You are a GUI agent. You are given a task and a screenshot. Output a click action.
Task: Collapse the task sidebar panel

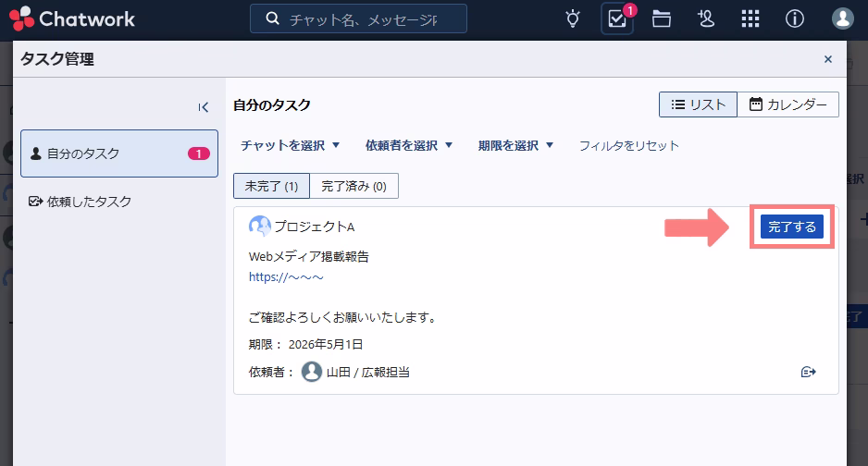[204, 107]
